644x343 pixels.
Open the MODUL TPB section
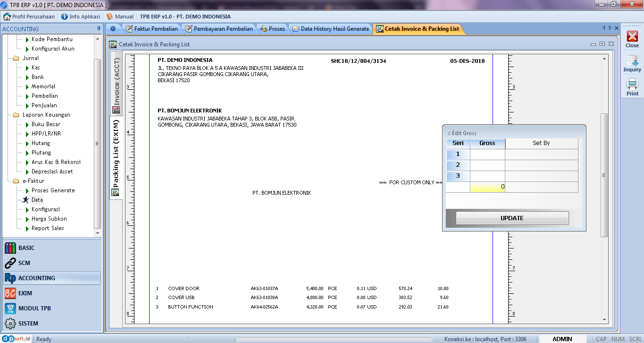pos(34,309)
